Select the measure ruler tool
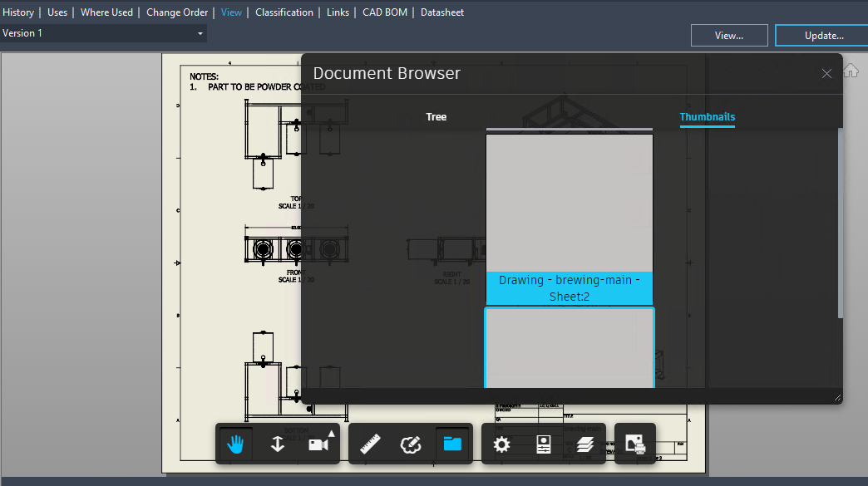 (370, 443)
